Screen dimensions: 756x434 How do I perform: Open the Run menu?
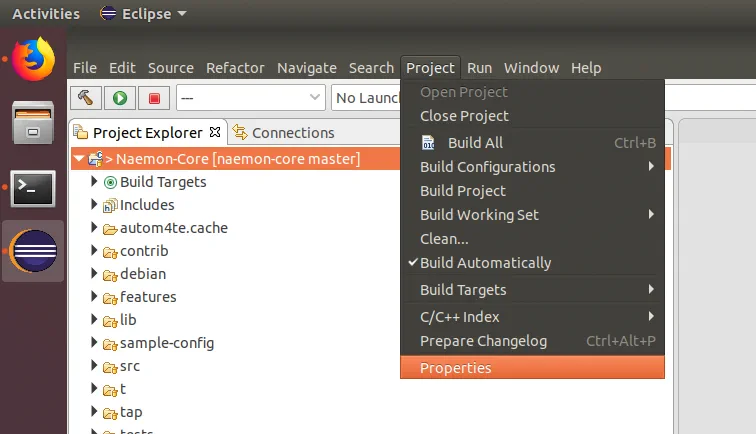pyautogui.click(x=479, y=68)
